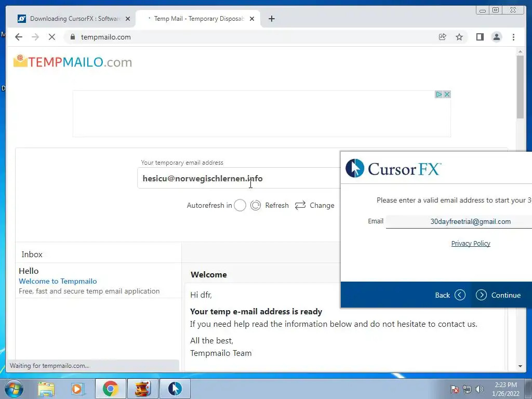The height and width of the screenshot is (399, 532).
Task: Click the padlock site info icon
Action: coord(73,37)
